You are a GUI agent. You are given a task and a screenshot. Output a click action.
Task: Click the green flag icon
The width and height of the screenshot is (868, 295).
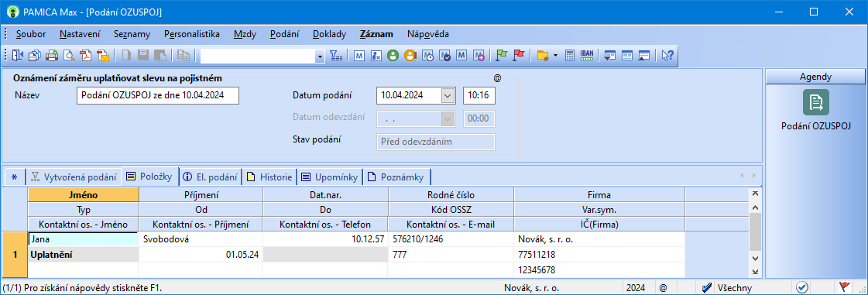(502, 55)
